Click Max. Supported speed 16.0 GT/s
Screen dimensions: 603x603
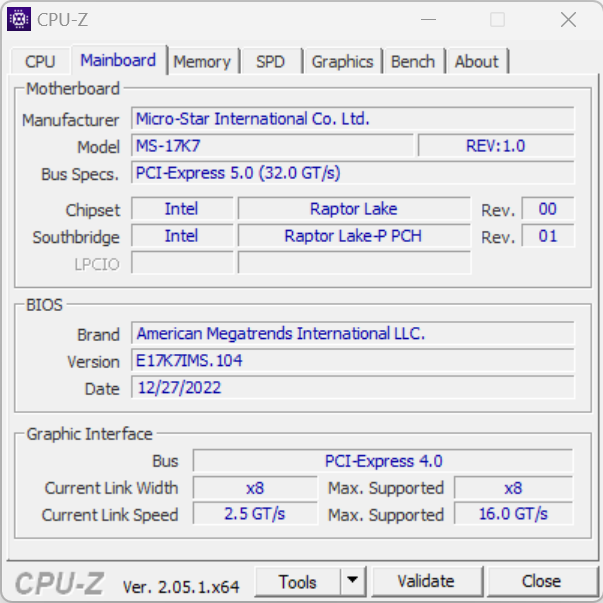tap(513, 514)
